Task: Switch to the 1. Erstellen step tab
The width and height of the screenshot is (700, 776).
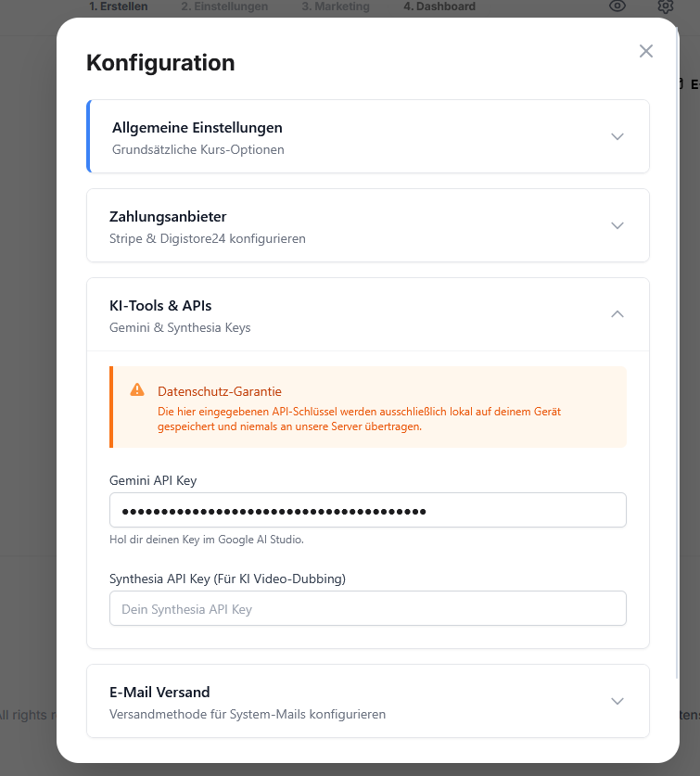Action: [118, 6]
